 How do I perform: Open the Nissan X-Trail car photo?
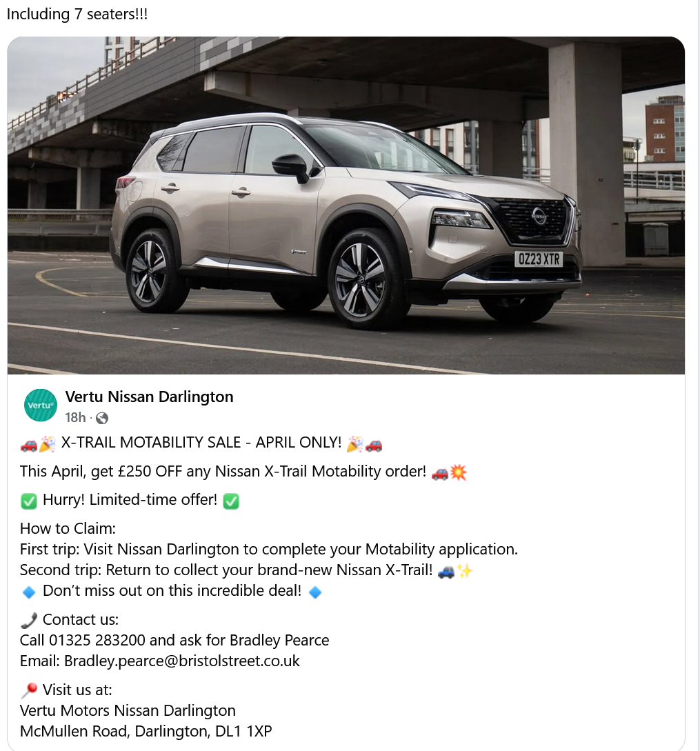pos(346,206)
